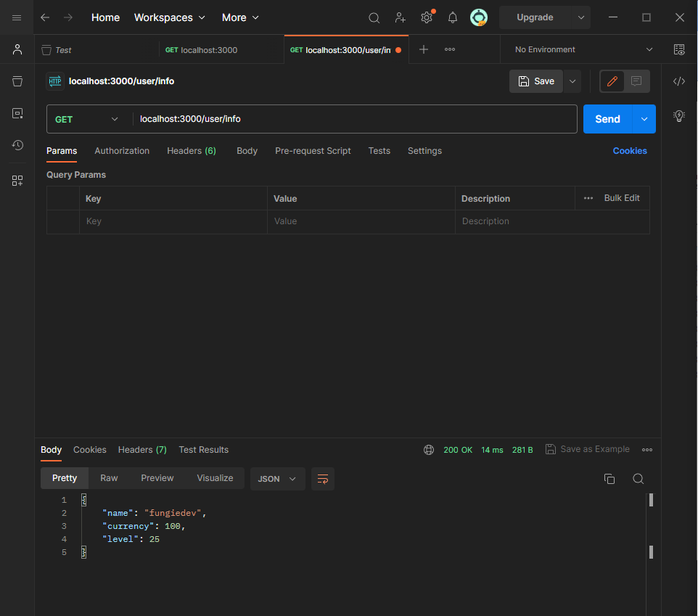Open the lightbulb info panel

click(679, 115)
